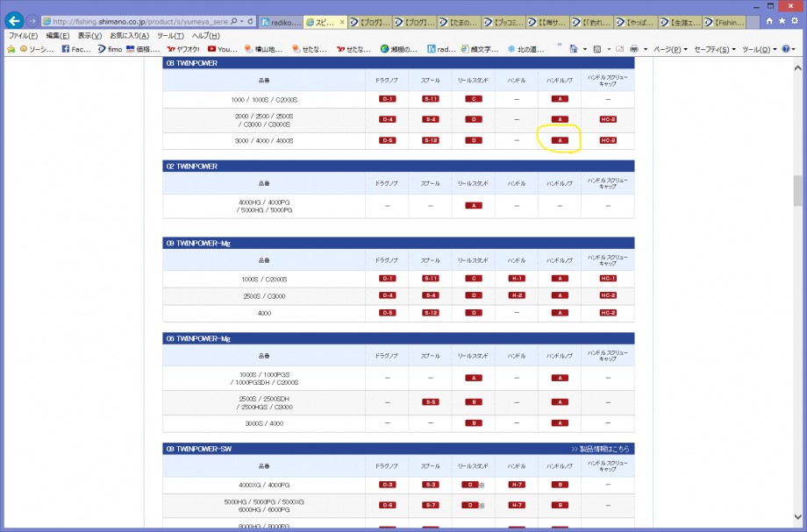Screen dimensions: 807x532
Task: Click the address bar URL field
Action: pyautogui.click(x=139, y=22)
